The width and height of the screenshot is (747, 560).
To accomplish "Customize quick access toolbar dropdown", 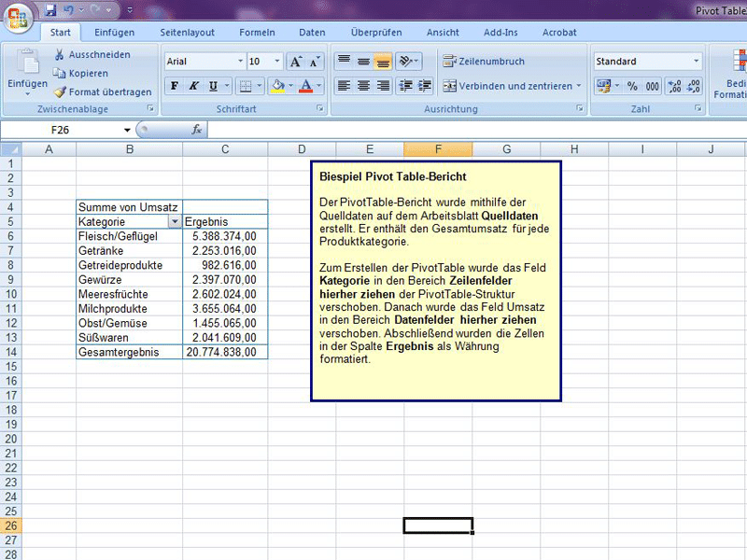I will coord(130,9).
